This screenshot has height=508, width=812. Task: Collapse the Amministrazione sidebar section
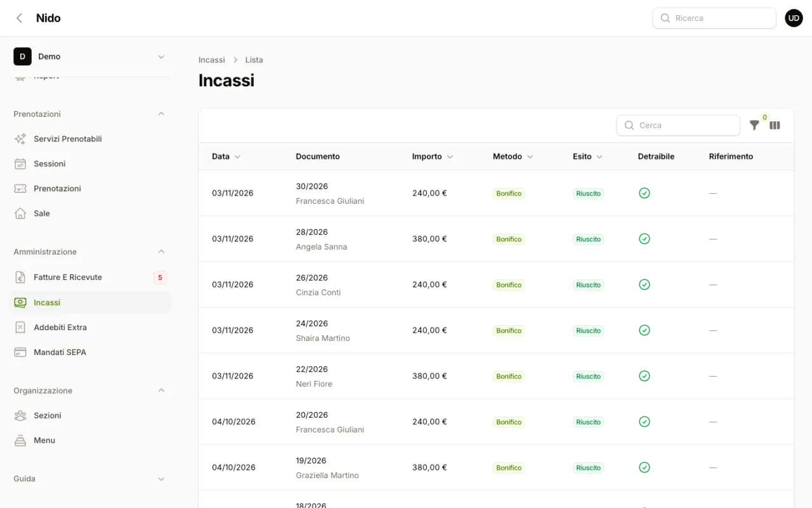tap(161, 251)
